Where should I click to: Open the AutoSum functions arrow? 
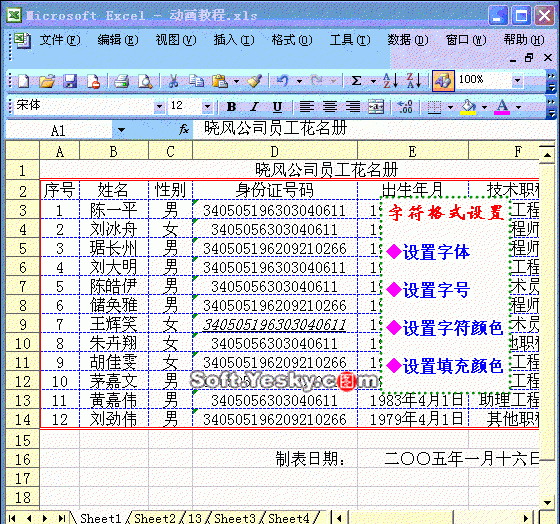click(373, 81)
